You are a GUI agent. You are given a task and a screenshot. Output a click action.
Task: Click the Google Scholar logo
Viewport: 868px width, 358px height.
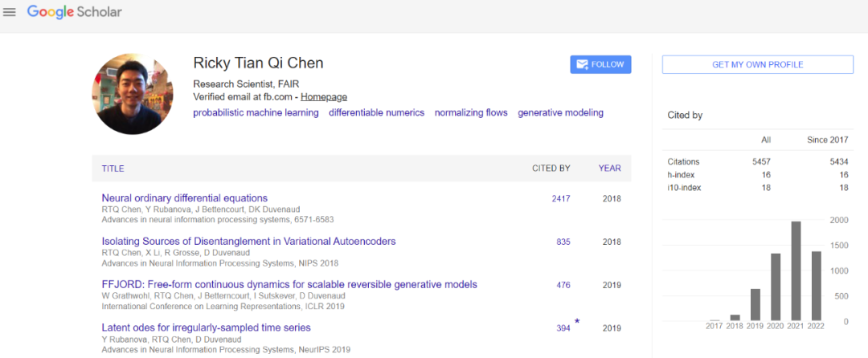point(74,13)
